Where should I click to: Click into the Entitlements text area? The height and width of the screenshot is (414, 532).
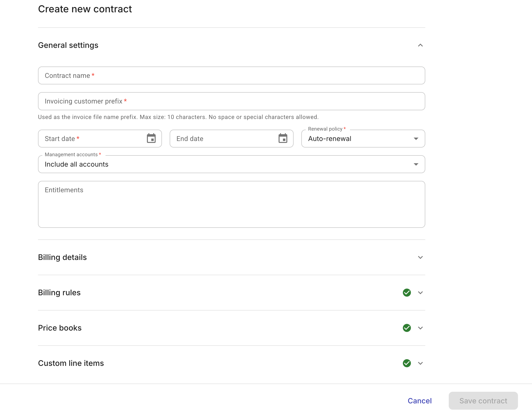(231, 204)
